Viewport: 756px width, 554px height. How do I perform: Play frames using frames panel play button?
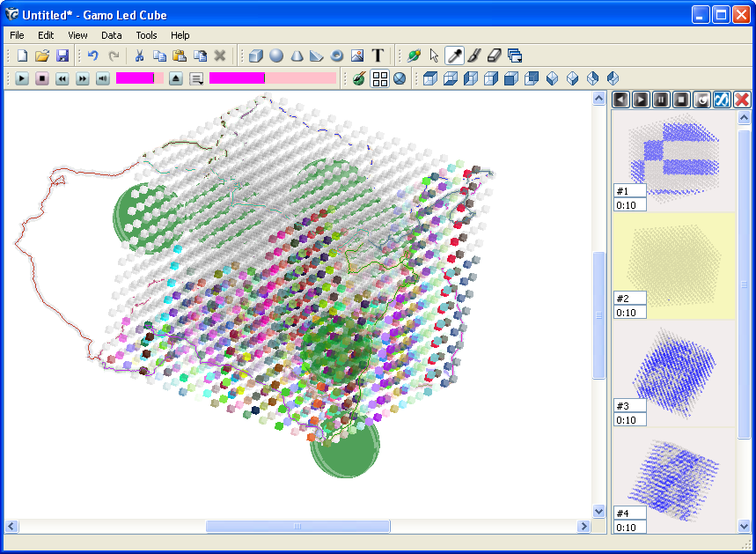641,100
